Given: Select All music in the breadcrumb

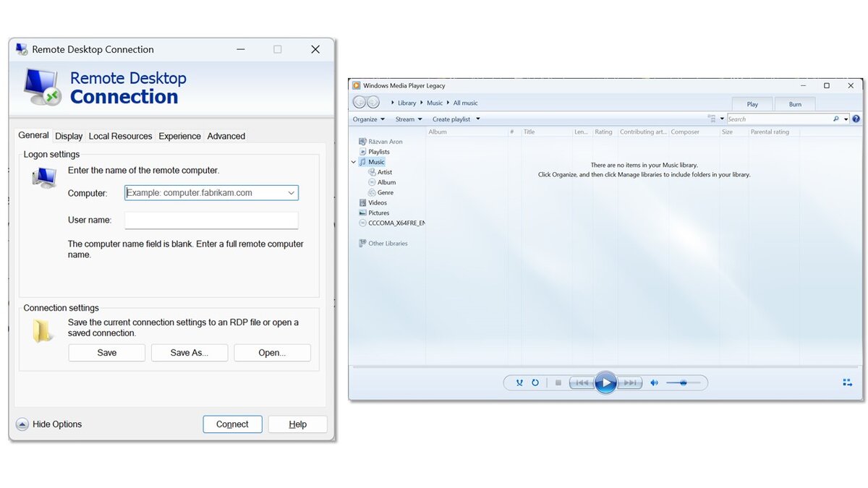Looking at the screenshot, I should [466, 103].
